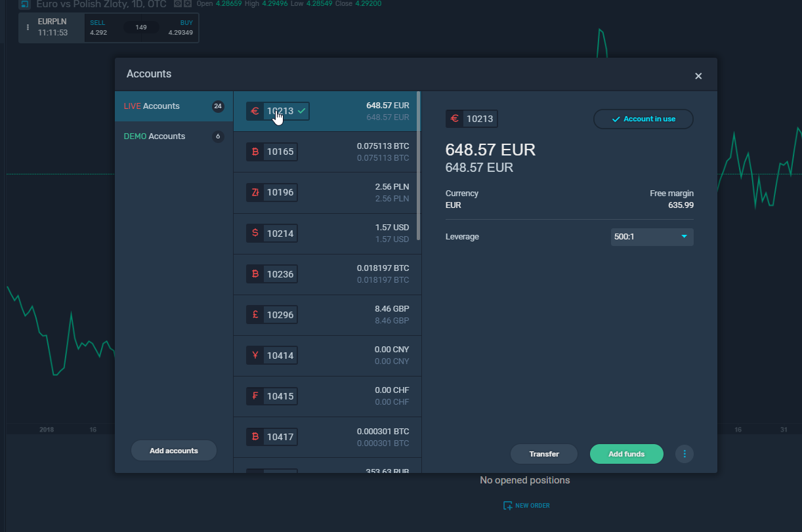Toggle the Account in use button
Viewport: 802px width, 532px height.
pos(643,119)
